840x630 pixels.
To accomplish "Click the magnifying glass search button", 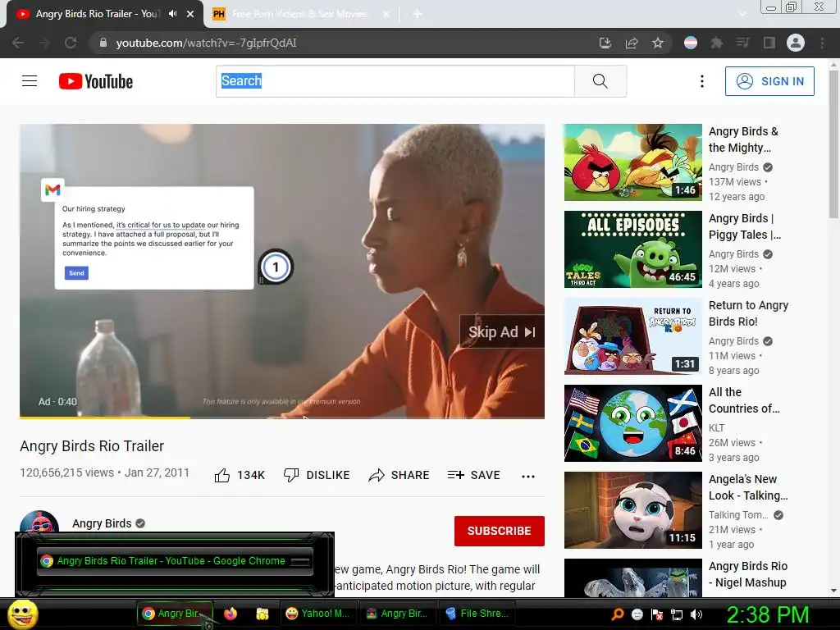I will [600, 81].
